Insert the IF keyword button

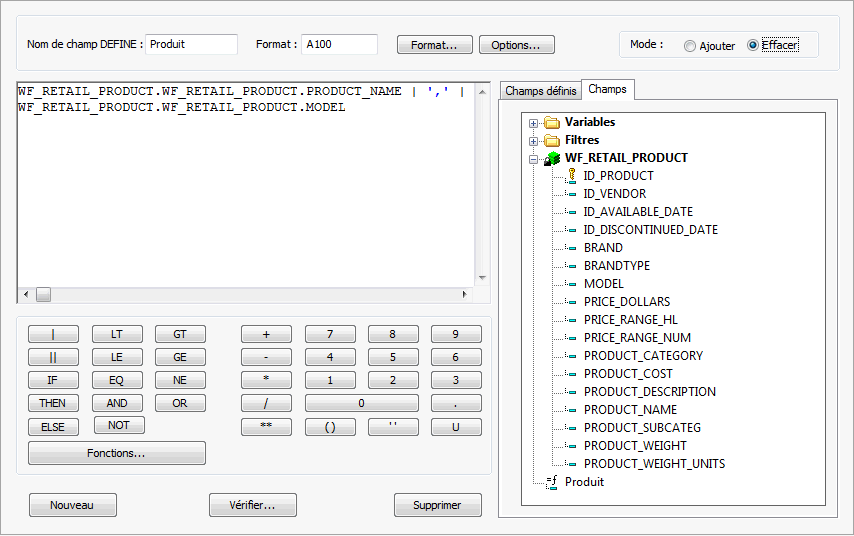click(53, 380)
